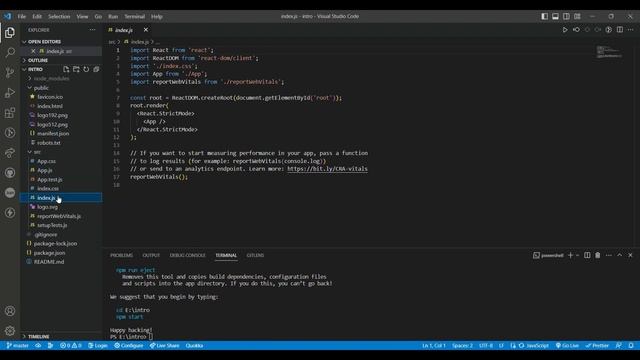Split the editor to the right
Screen dimensions: 640x360
(620, 30)
